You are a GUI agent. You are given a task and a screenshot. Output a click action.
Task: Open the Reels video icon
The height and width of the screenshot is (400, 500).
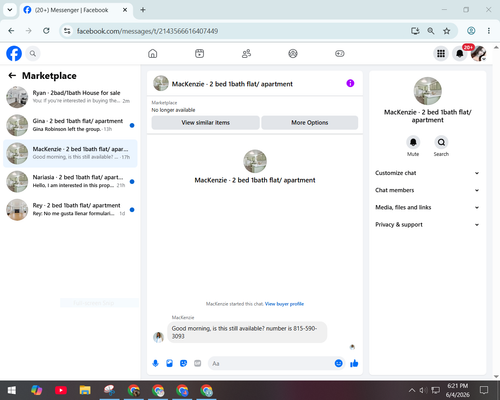pyautogui.click(x=199, y=53)
